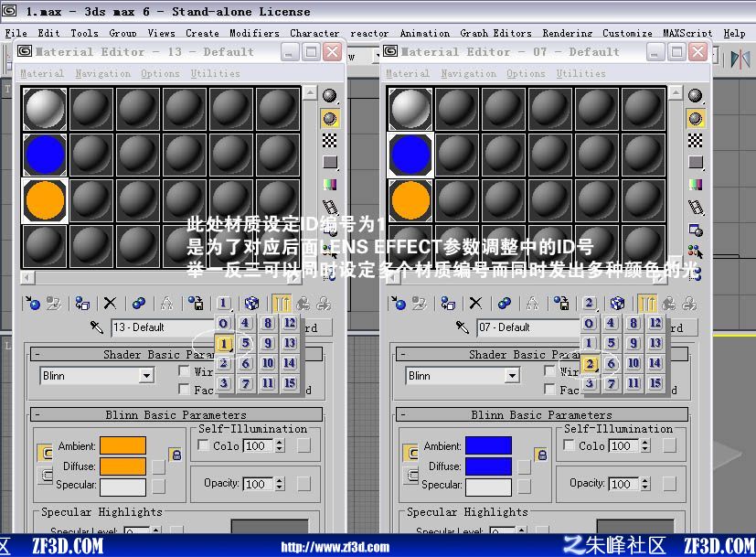This screenshot has width=756, height=557.
Task: Open the Rendering menu
Action: 567,33
